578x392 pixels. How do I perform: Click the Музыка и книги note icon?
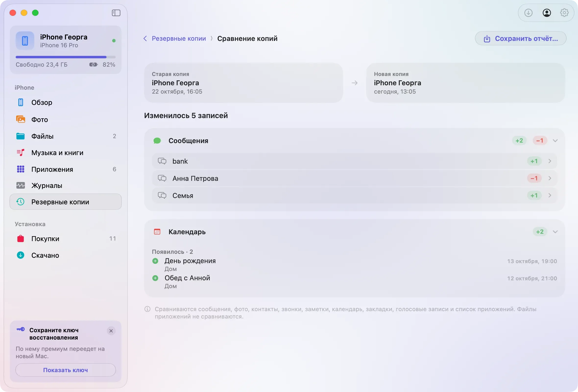21,152
